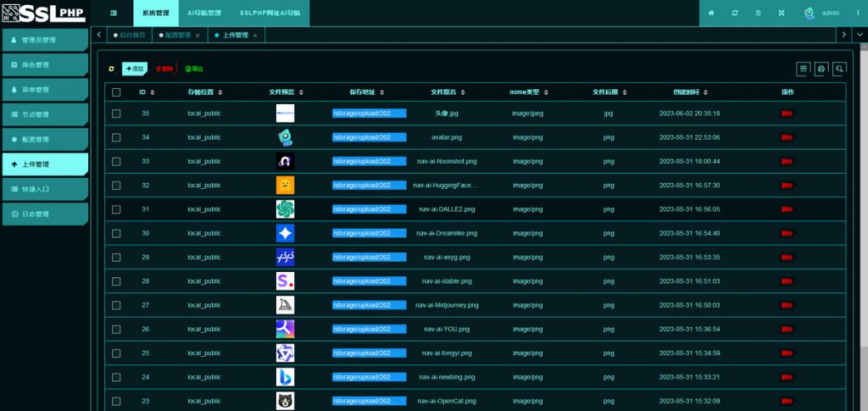Check the row checkbox for ID 35
868x411 pixels.
(x=116, y=114)
